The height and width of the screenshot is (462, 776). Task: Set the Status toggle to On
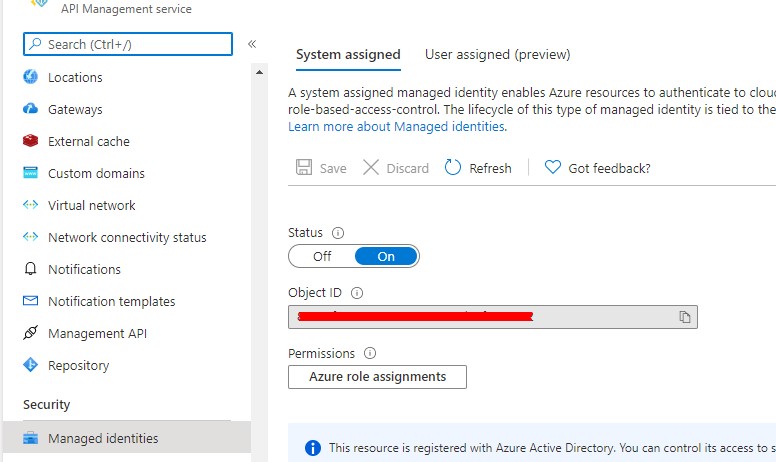386,256
